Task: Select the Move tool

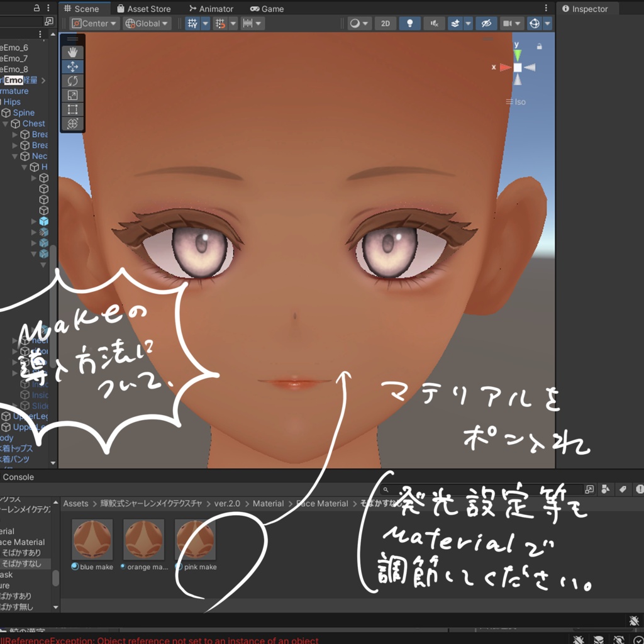Action: point(73,67)
